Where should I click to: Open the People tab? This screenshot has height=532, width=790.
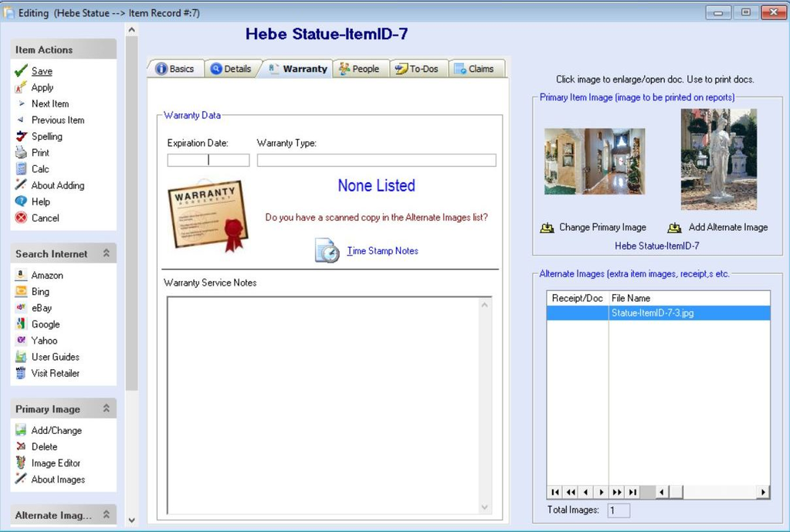tap(360, 69)
